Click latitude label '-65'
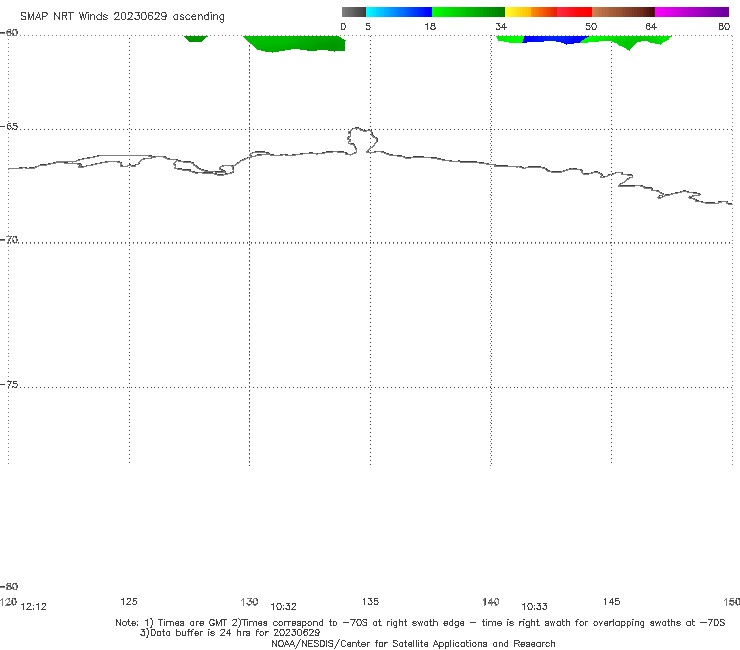Viewport: 740px width, 650px height. tap(9, 126)
